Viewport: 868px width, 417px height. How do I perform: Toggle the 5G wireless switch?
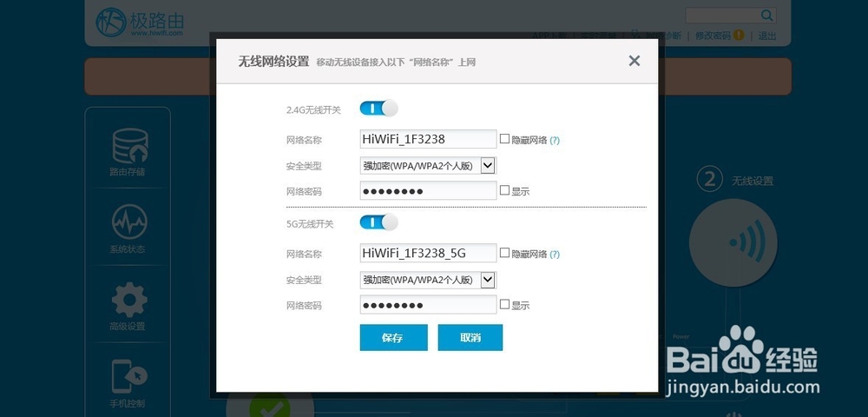(x=378, y=222)
